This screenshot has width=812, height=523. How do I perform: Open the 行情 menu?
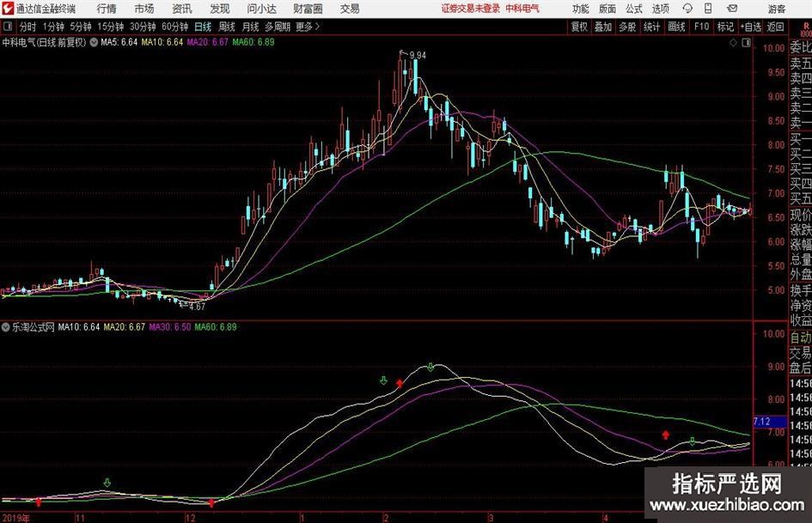pos(107,9)
